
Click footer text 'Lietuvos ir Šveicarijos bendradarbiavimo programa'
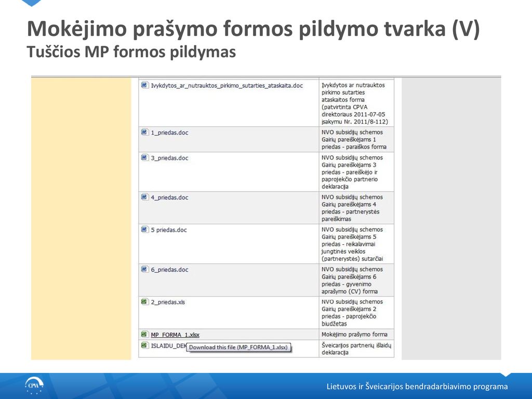point(417,387)
